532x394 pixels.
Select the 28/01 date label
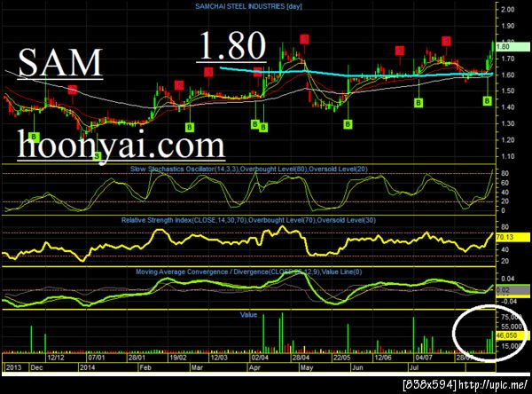click(x=137, y=358)
